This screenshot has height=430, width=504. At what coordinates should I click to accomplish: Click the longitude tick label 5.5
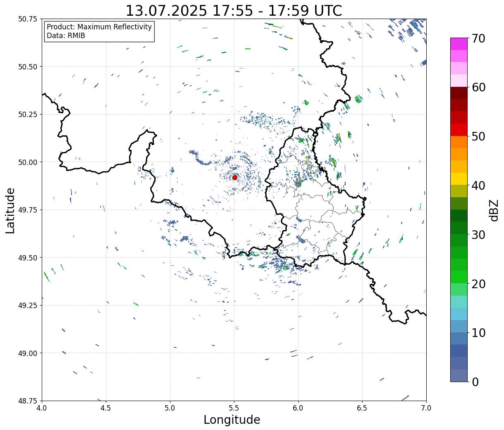pos(234,408)
